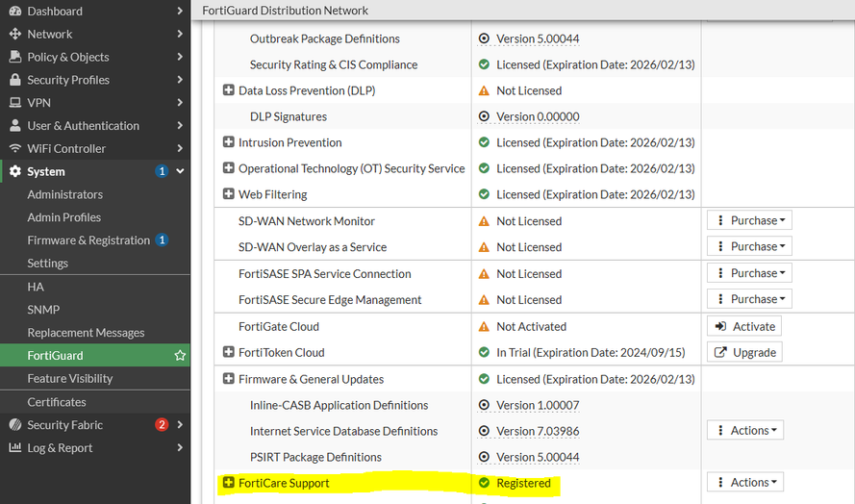Click the VPN monitor icon

15,103
